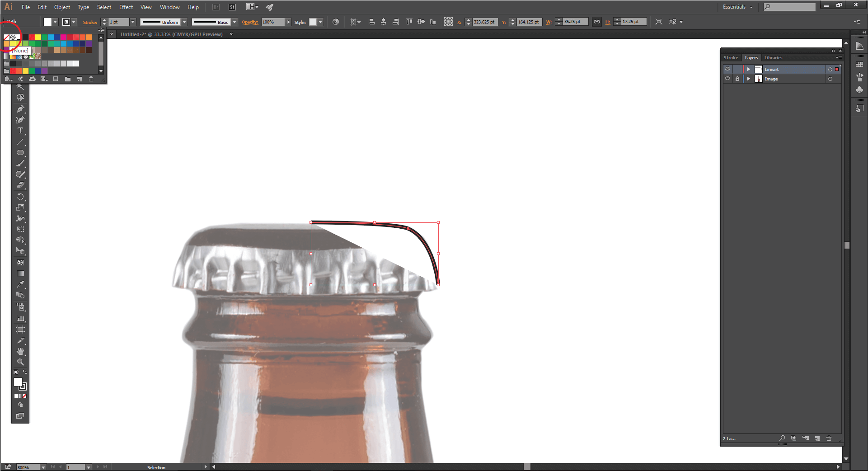Open the Uniform width profile dropdown
Viewport: 868px width, 471px height.
(184, 22)
